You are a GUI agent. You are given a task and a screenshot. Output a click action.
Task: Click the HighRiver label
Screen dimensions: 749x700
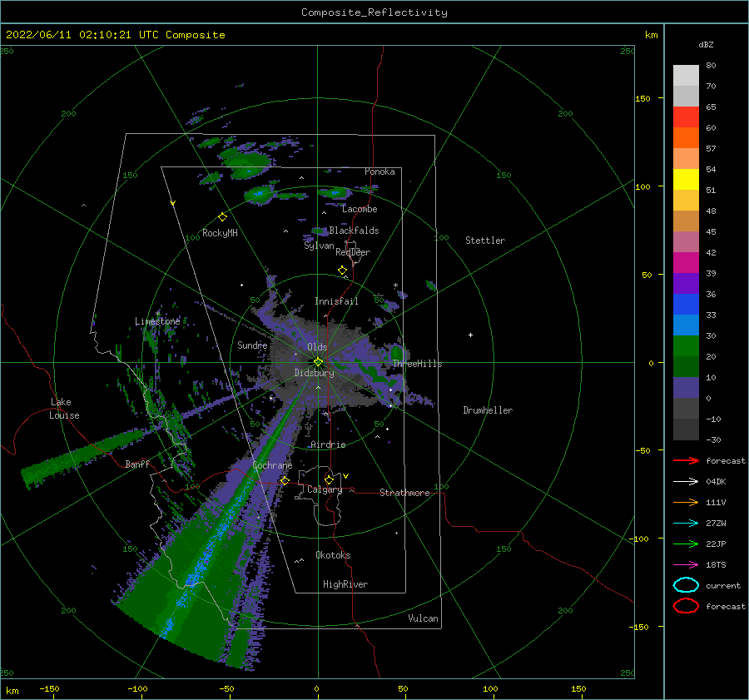(345, 584)
